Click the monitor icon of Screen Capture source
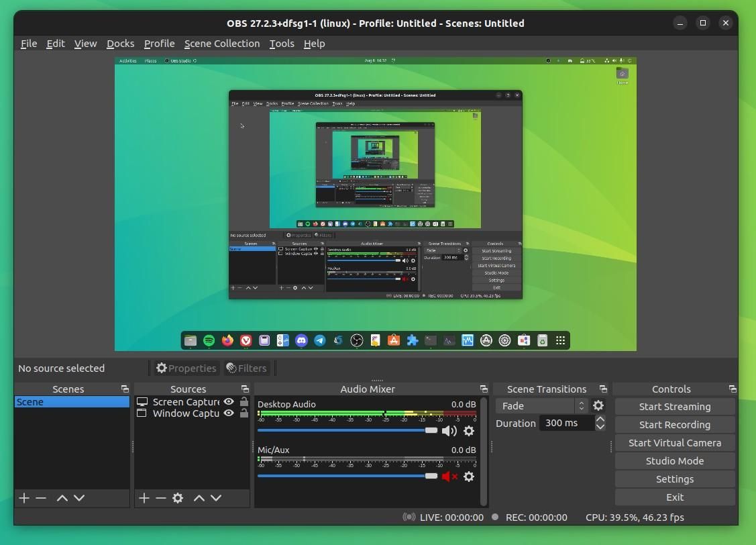The width and height of the screenshot is (756, 545). (x=142, y=402)
